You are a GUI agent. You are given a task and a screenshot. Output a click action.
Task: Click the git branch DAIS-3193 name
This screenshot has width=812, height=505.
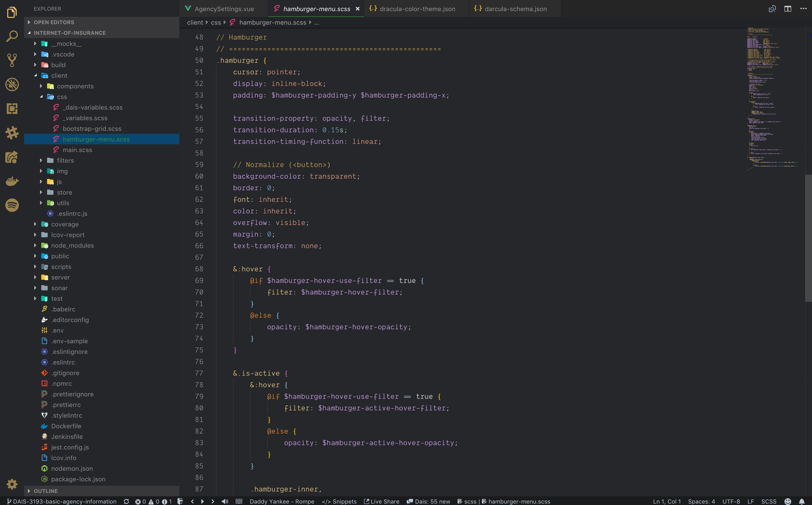click(64, 501)
